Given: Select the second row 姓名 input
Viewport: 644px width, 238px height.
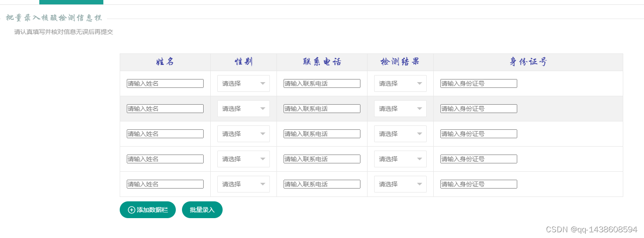Looking at the screenshot, I should coord(165,109).
